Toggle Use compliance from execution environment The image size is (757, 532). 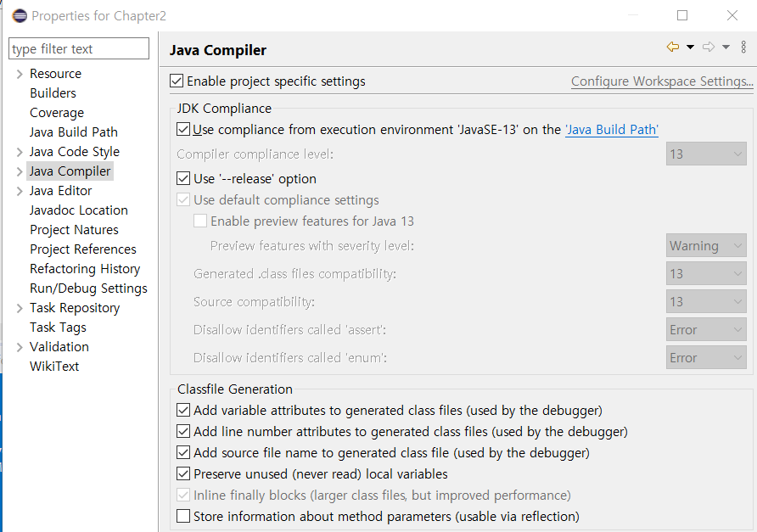(x=183, y=129)
